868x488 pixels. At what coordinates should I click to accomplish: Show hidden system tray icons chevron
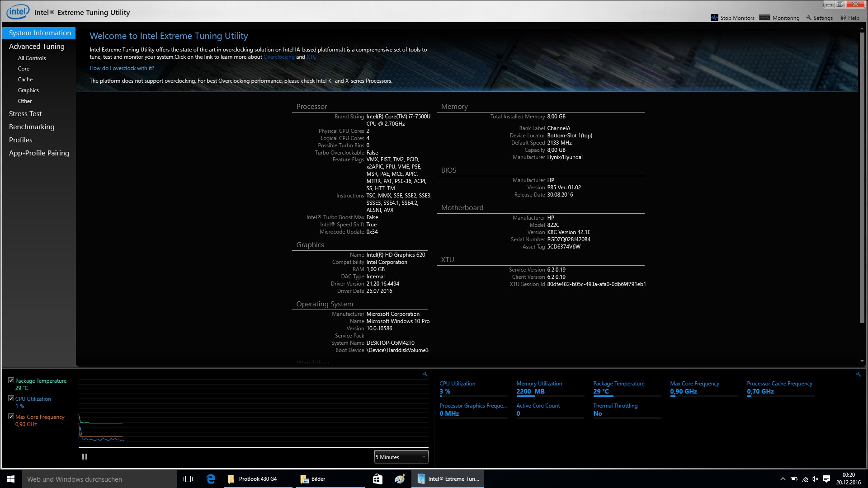point(783,479)
